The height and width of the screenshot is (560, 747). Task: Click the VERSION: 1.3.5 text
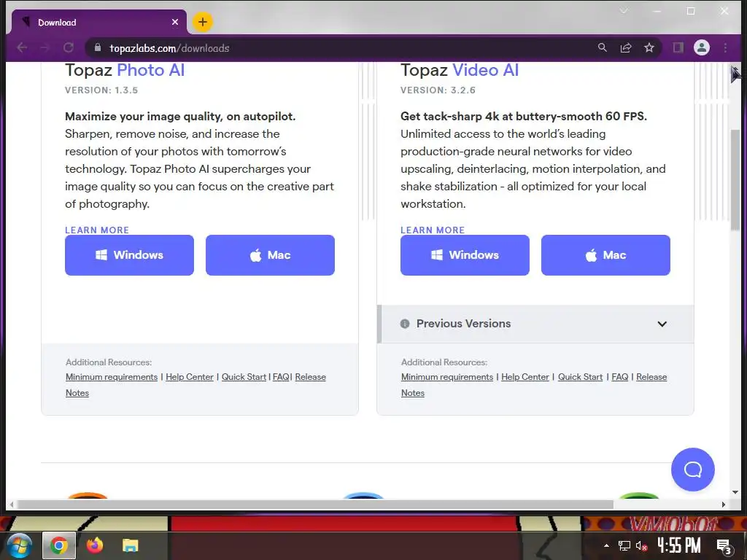tap(101, 90)
